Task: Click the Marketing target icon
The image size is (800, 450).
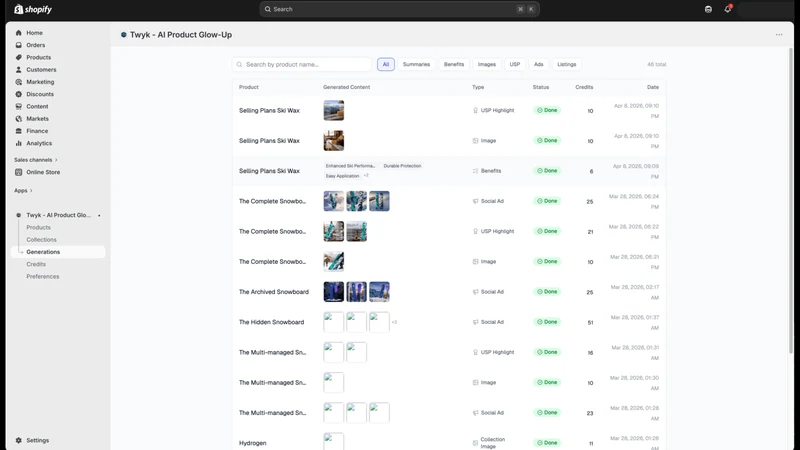Action: (19, 82)
